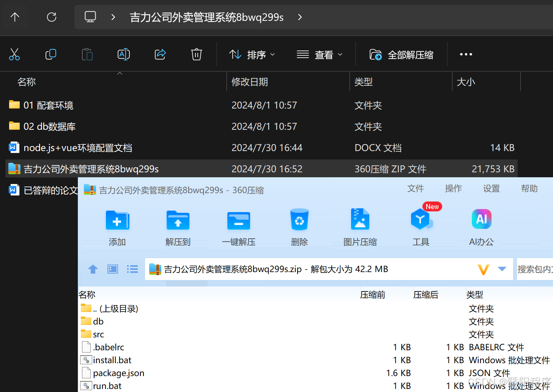Sort by the Explorer 名称 column header
Screen dimensions: 553x392
(x=27, y=82)
